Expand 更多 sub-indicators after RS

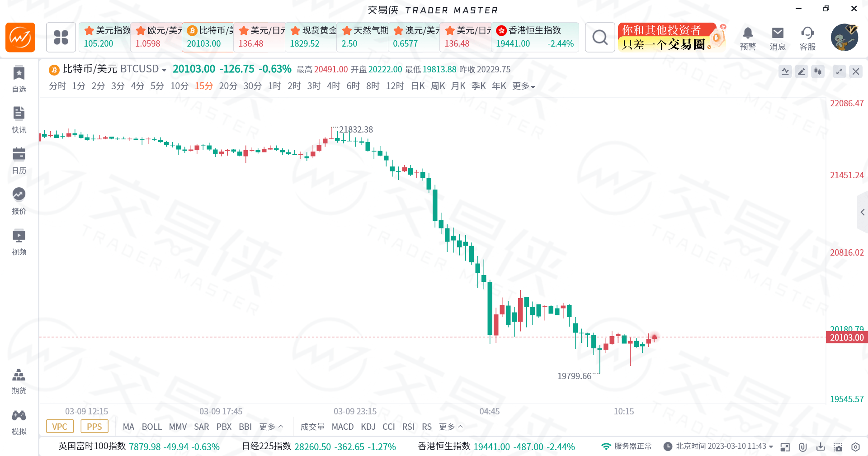tap(451, 427)
